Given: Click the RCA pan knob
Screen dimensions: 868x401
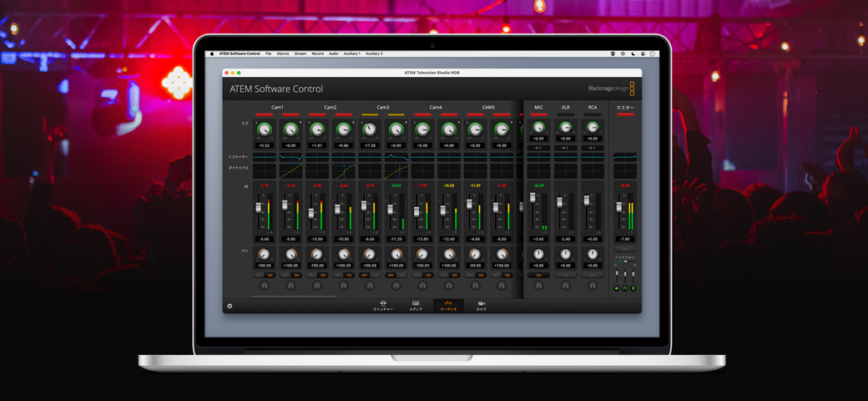Looking at the screenshot, I should [593, 254].
